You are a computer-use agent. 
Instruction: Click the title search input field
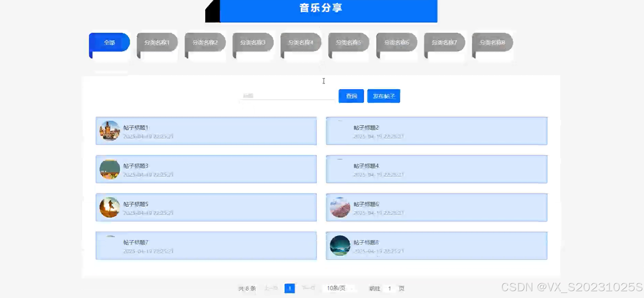pyautogui.click(x=288, y=96)
